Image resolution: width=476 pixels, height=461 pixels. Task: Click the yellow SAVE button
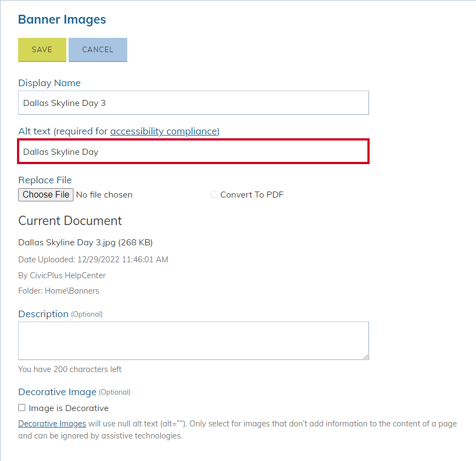pyautogui.click(x=42, y=50)
